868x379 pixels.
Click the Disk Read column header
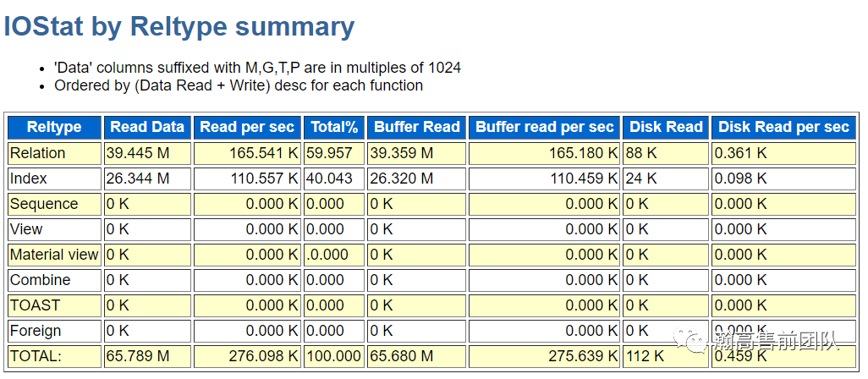pos(666,127)
